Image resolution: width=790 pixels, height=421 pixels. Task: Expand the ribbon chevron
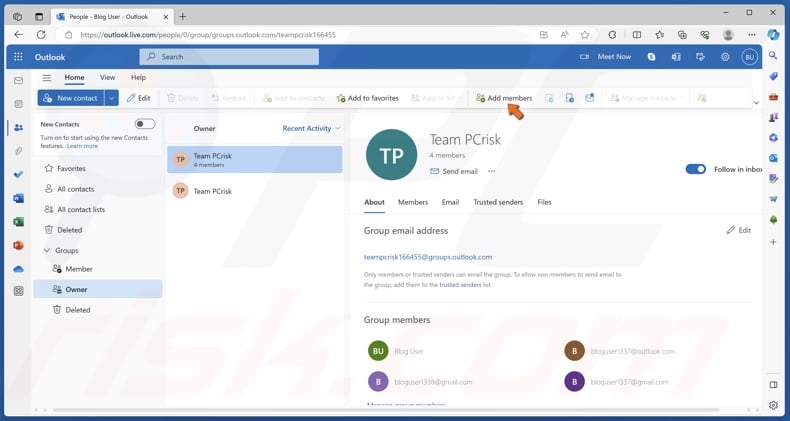coord(756,103)
